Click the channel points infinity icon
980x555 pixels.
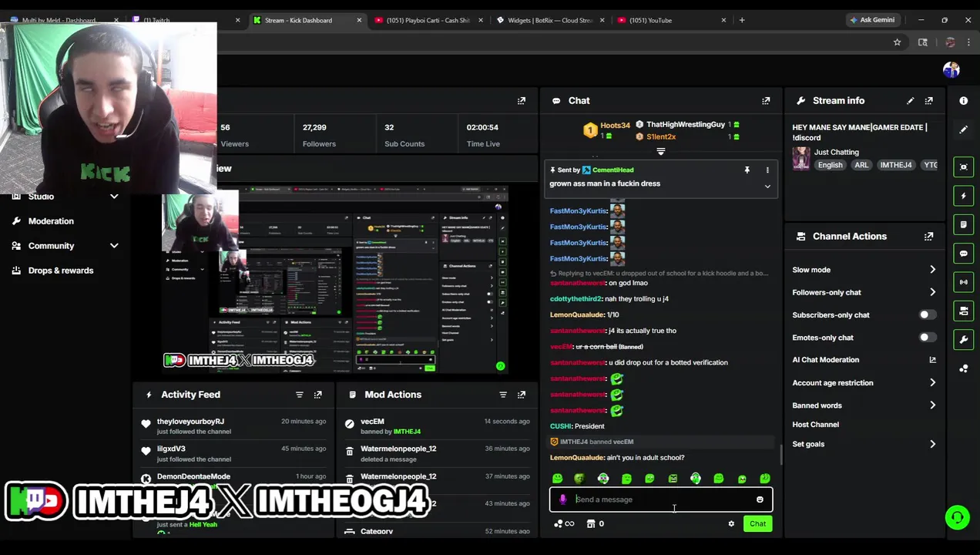click(x=564, y=524)
